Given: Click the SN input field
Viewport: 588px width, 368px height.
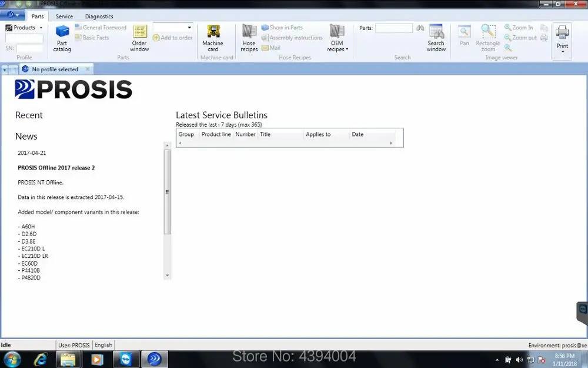Looking at the screenshot, I should [x=29, y=48].
